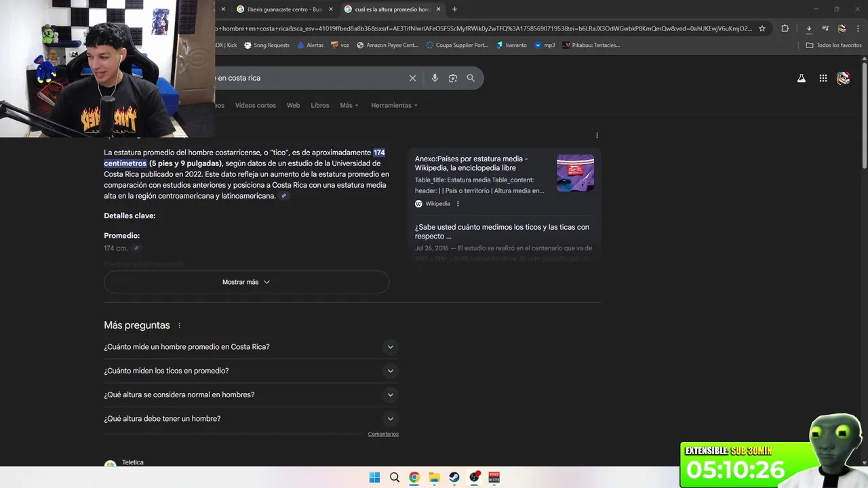Screen dimensions: 868x488
Task: Open the Teletica search result
Action: (133, 463)
